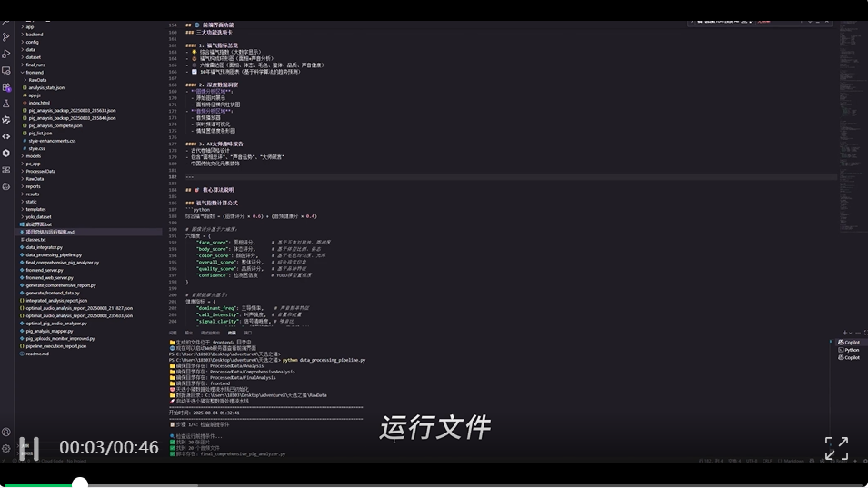The width and height of the screenshot is (868, 488).
Task: Open generate_frontend_data.py file
Action: [x=53, y=294]
